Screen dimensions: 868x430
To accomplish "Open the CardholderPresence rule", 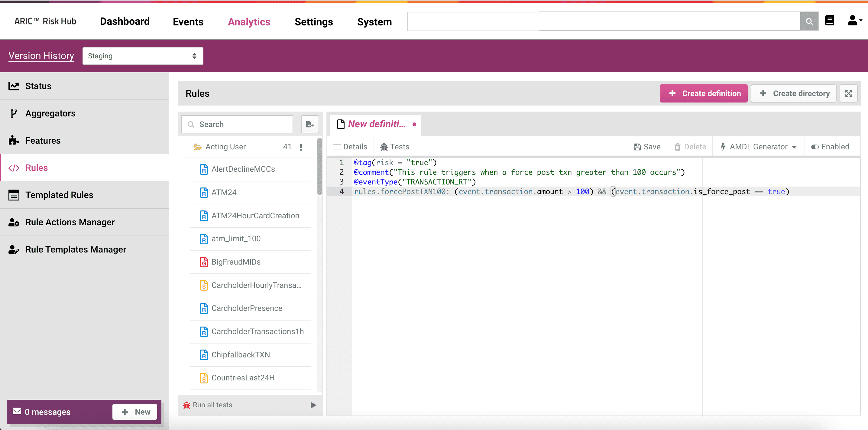I will (251, 308).
